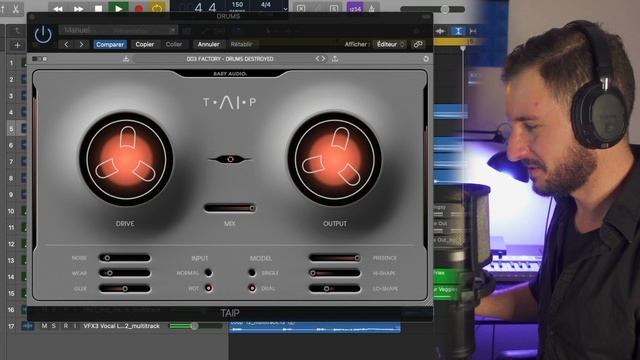Adjust the Glue slider
The height and width of the screenshot is (360, 640).
pyautogui.click(x=124, y=289)
